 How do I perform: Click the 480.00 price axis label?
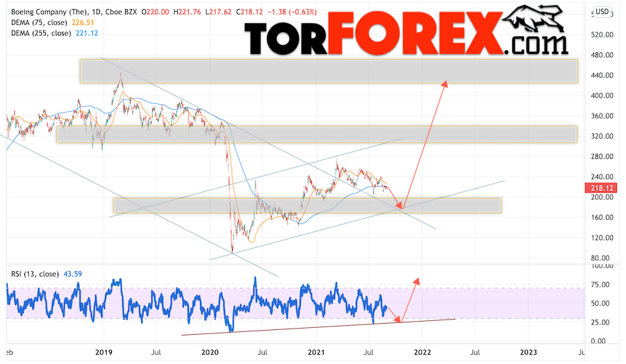(x=602, y=55)
